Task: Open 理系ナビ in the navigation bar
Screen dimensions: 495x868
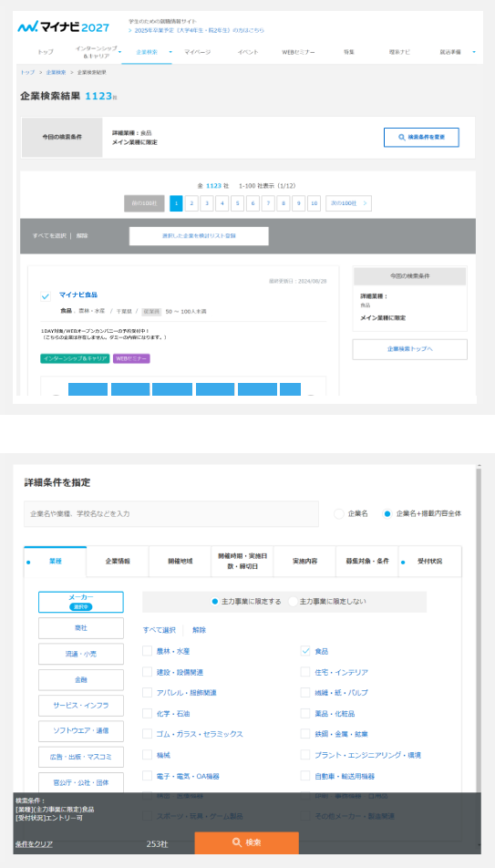Action: (400, 52)
